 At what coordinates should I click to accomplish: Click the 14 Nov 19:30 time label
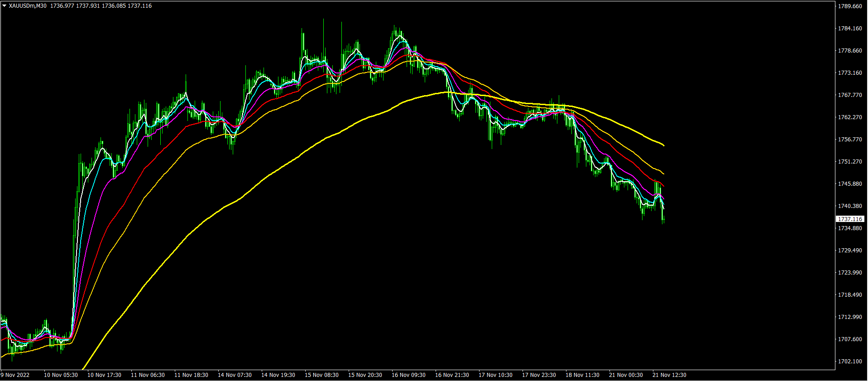tap(278, 375)
